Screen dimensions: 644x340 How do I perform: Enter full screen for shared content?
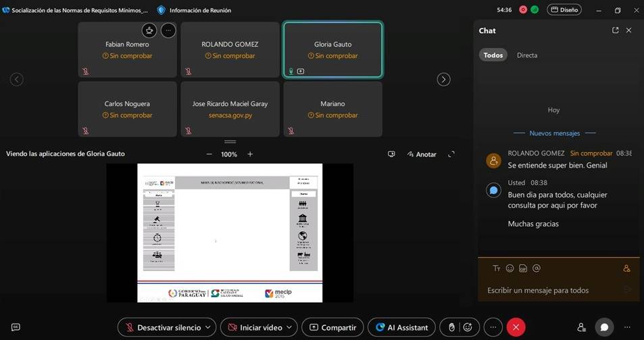[x=451, y=154]
